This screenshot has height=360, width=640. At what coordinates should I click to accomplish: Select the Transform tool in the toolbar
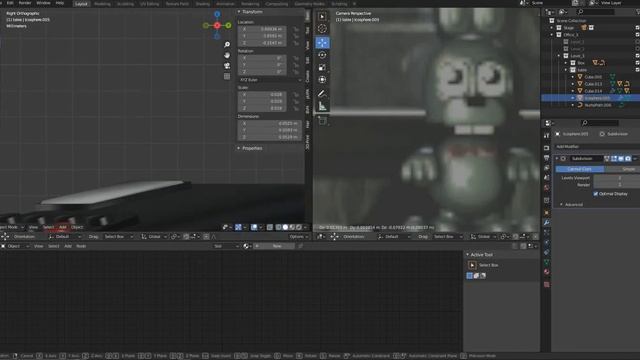pyautogui.click(x=322, y=80)
